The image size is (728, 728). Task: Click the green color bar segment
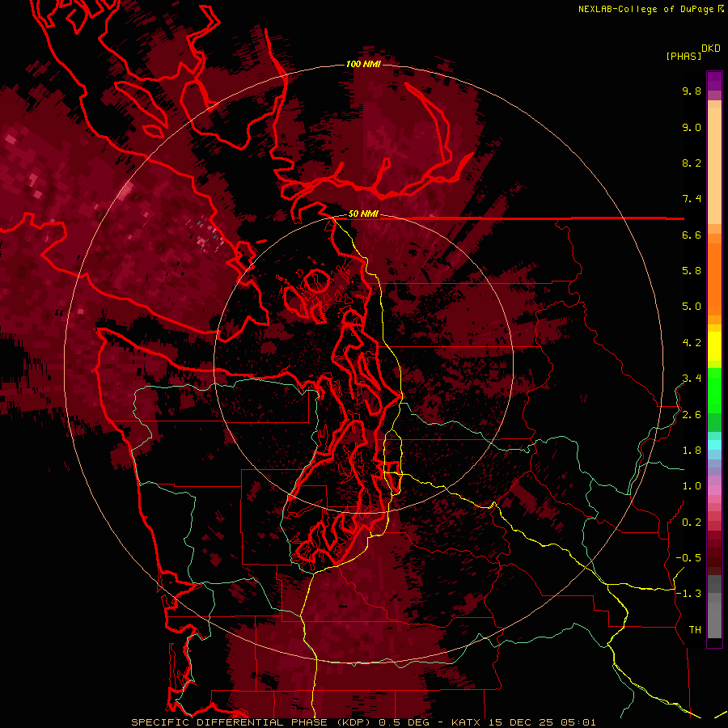tap(714, 391)
